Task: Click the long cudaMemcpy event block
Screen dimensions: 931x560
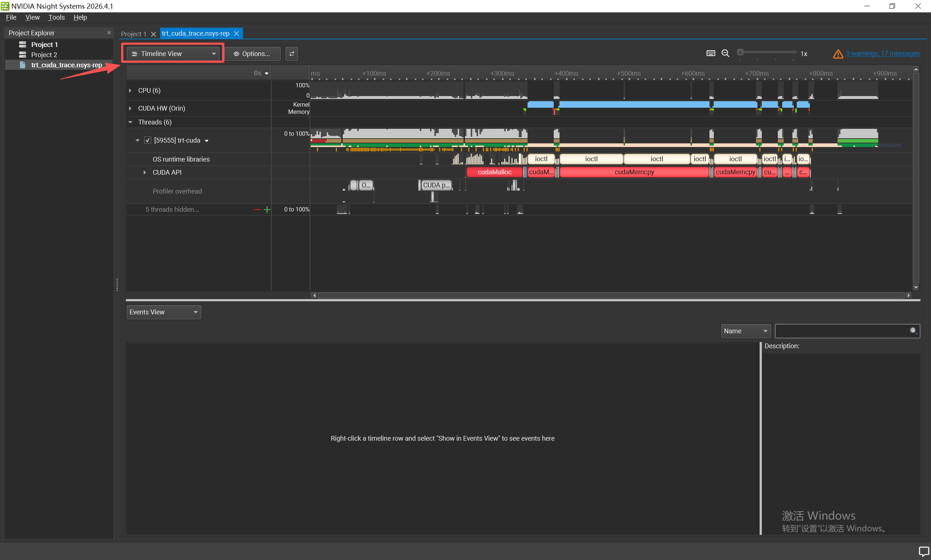Action: tap(634, 172)
